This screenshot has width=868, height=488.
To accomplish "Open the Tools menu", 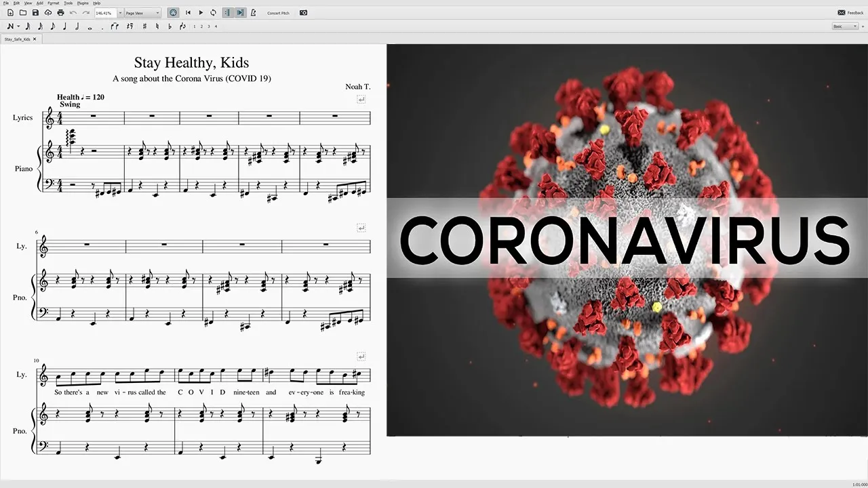I will (x=68, y=3).
